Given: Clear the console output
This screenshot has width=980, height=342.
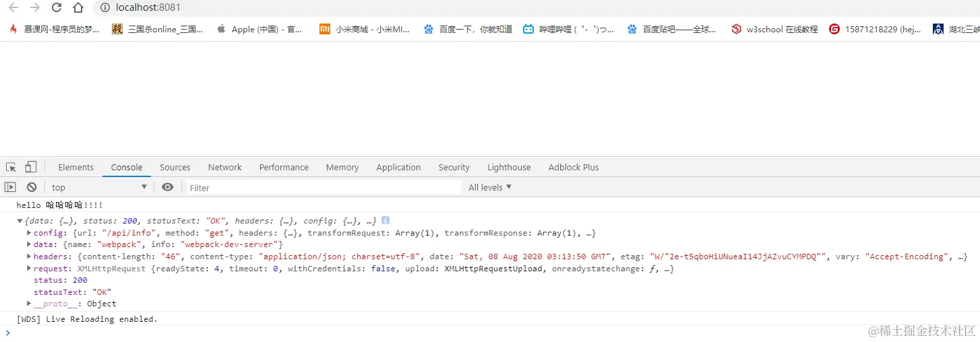Looking at the screenshot, I should [x=32, y=187].
